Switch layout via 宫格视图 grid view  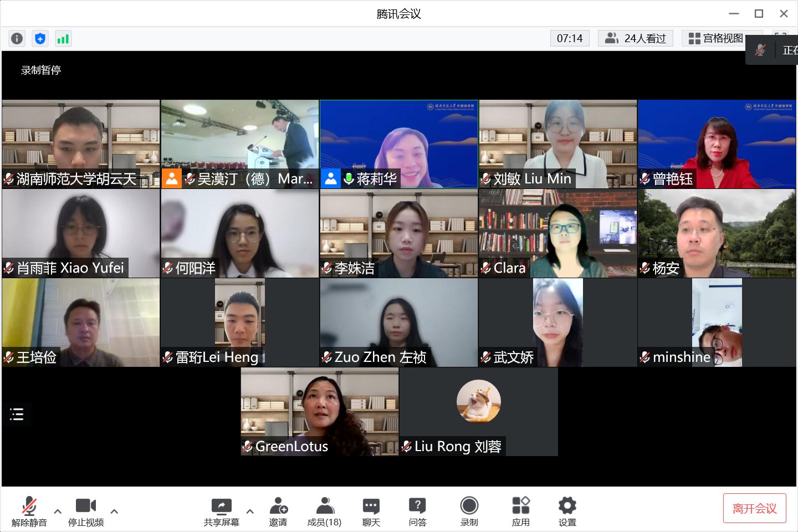pyautogui.click(x=715, y=38)
